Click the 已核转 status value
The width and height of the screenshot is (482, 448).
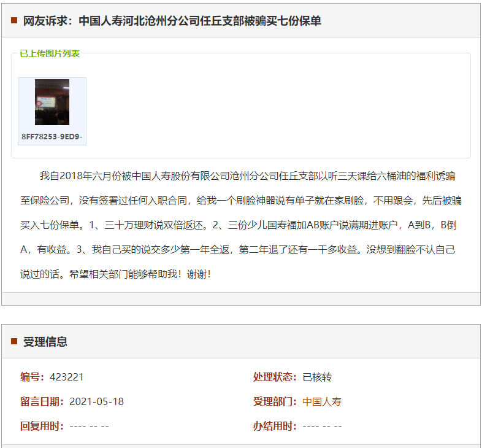pos(317,377)
